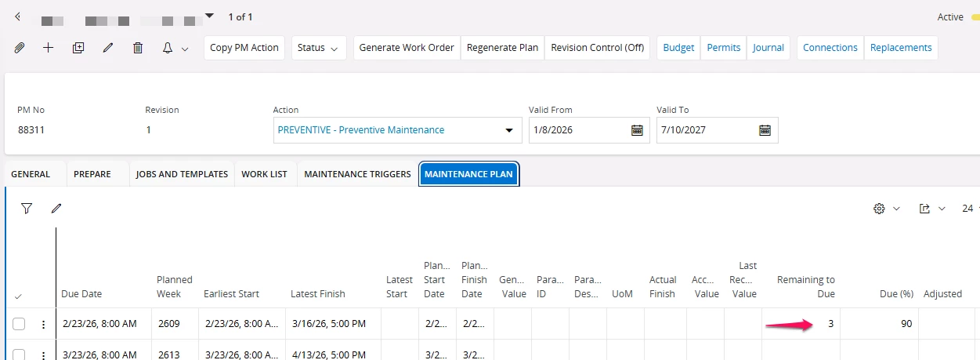Open the Replacements link
Viewport: 980px width, 360px height.
pos(901,48)
